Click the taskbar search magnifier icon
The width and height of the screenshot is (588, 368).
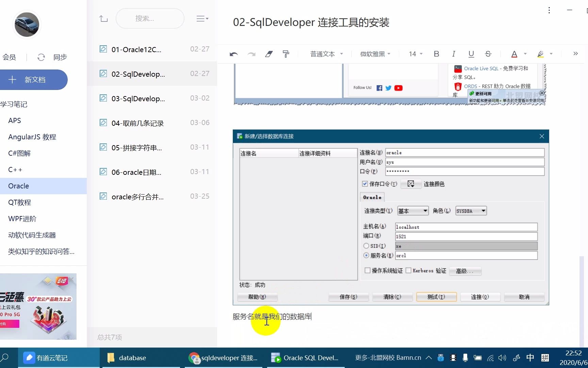pyautogui.click(x=5, y=358)
